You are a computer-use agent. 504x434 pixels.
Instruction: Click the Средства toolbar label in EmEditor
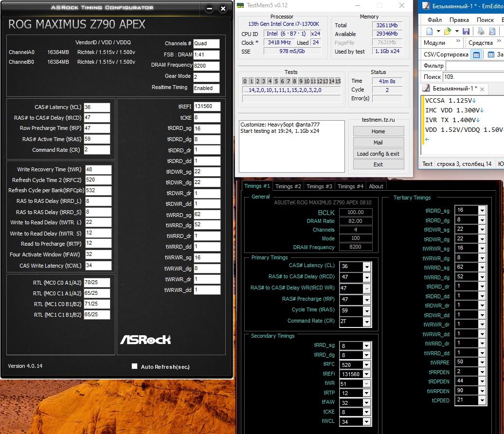(x=481, y=43)
